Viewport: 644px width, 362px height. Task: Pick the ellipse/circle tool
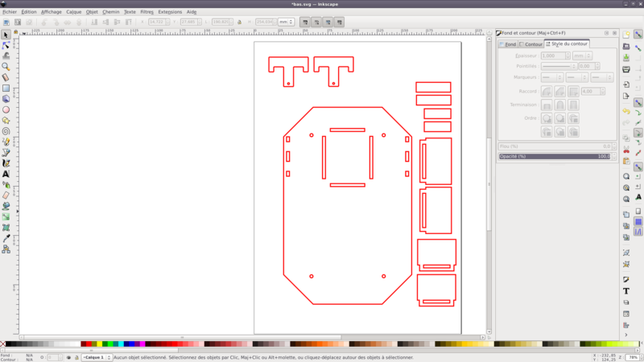[x=6, y=109]
